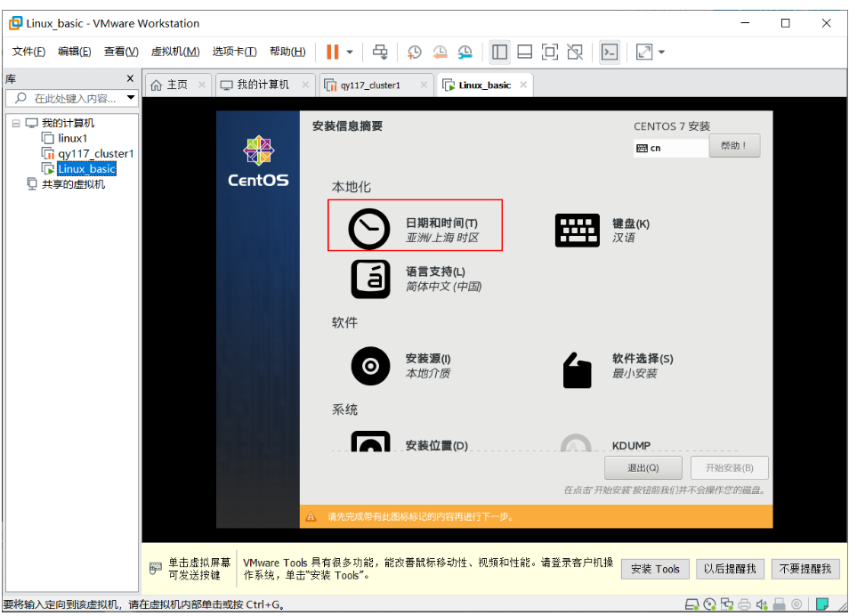The image size is (857, 616).
Task: Toggle the thumbnail bar view icon
Action: [x=525, y=52]
